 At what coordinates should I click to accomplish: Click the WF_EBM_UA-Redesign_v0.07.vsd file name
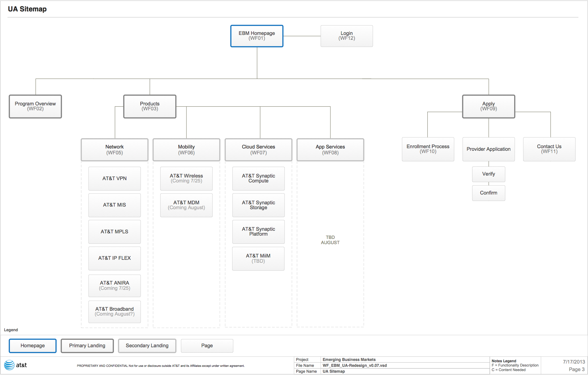355,366
